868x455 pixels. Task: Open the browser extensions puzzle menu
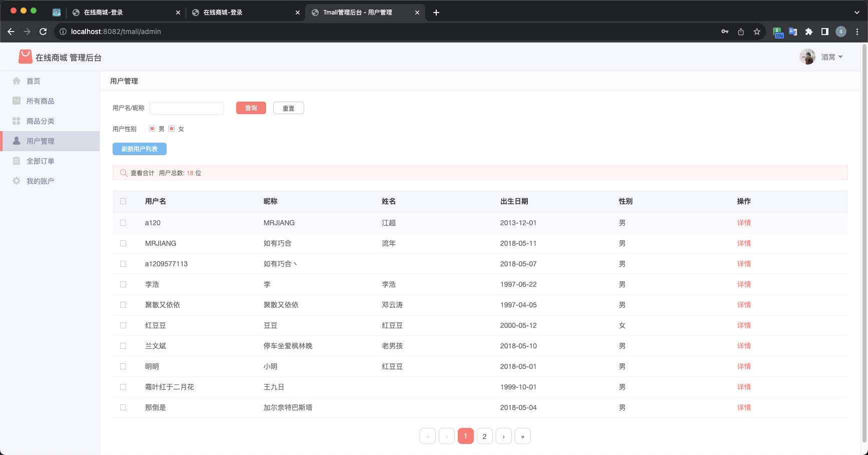[x=809, y=31]
